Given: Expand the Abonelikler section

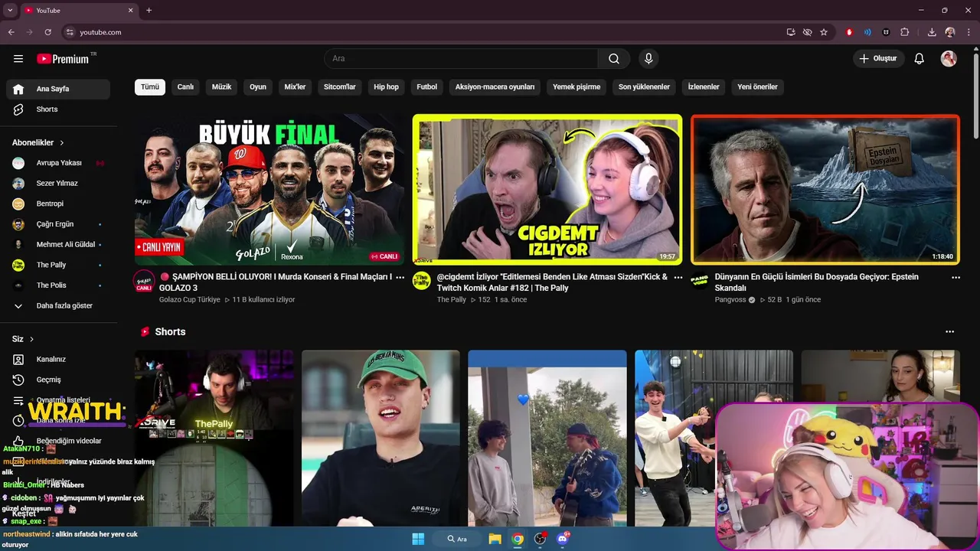Looking at the screenshot, I should click(38, 142).
